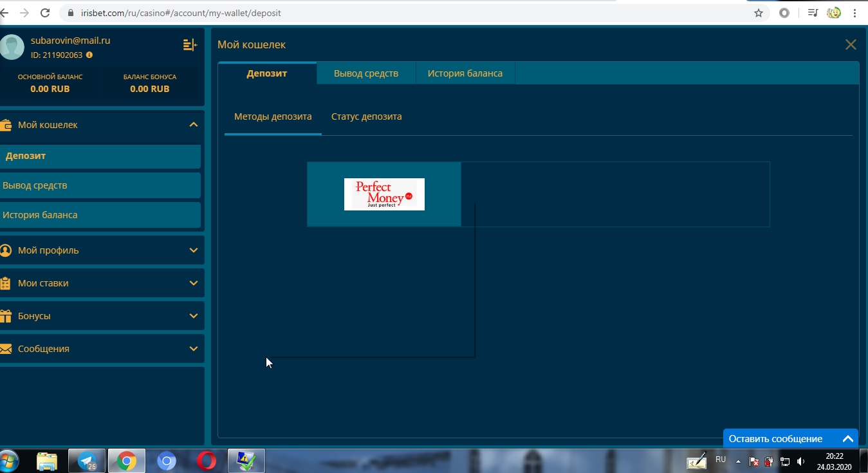This screenshot has width=868, height=473.
Task: Switch to the Вывод средств tab
Action: coord(366,73)
